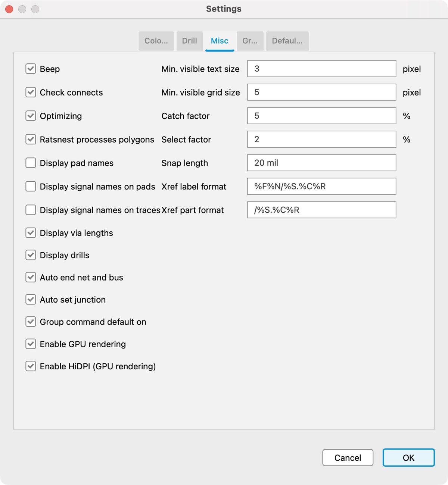Image resolution: width=448 pixels, height=485 pixels.
Task: Select the Gr... tab
Action: 250,41
